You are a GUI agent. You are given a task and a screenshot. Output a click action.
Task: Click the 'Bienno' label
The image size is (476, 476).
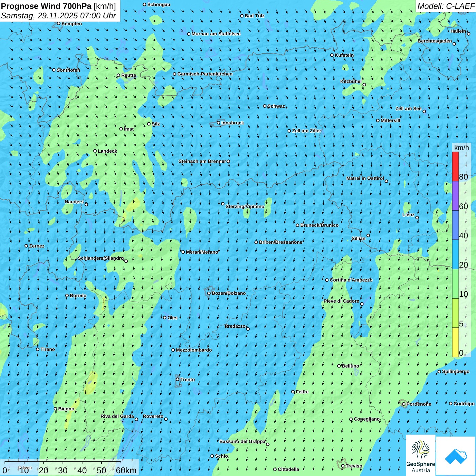point(66,409)
